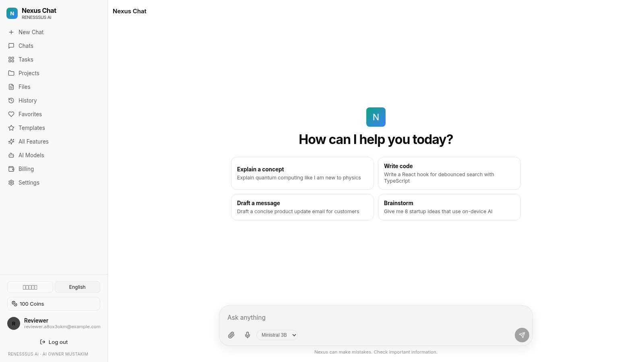The height and width of the screenshot is (362, 644).
Task: Go to the Projects section
Action: click(x=54, y=73)
